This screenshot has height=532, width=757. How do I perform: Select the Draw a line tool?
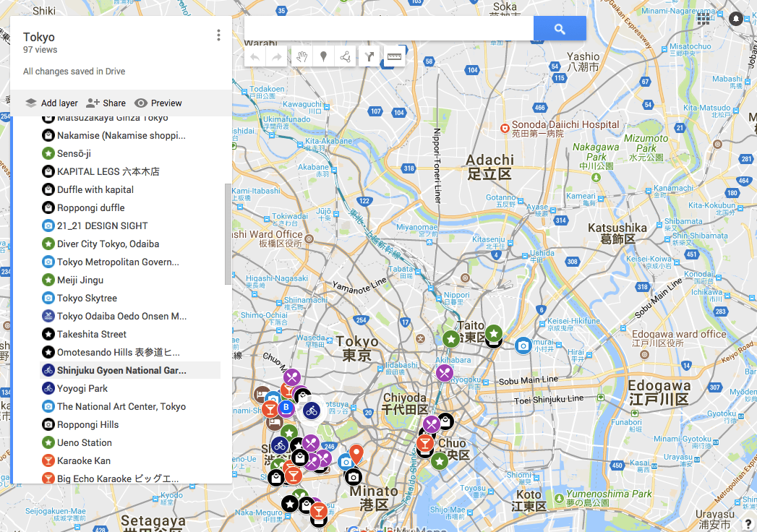point(345,57)
